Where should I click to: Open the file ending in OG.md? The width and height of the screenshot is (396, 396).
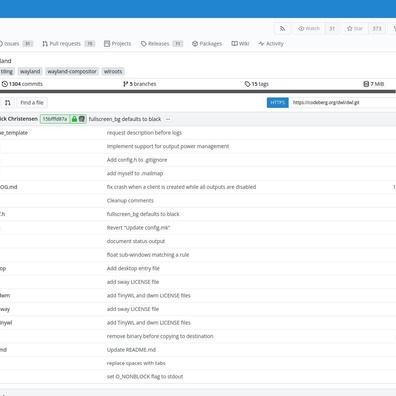[9, 187]
